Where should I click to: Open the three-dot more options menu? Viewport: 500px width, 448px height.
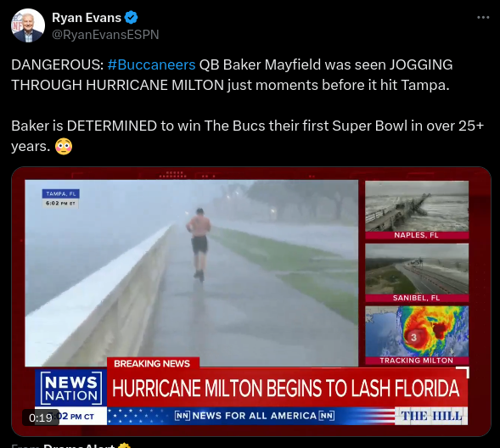coord(483,17)
